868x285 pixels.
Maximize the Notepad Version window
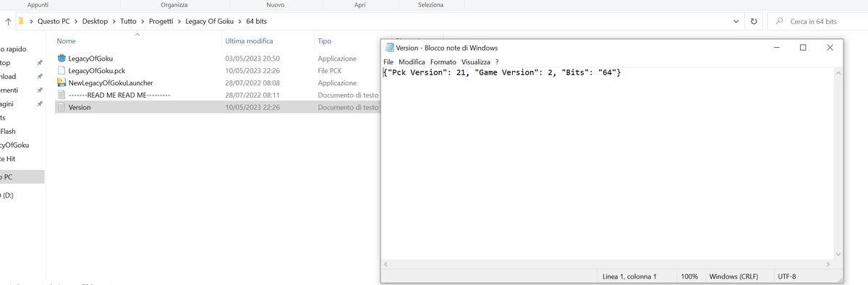tap(803, 48)
